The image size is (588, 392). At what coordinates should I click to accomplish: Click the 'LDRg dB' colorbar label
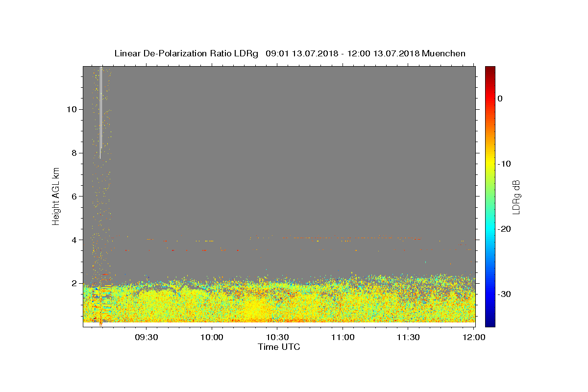click(515, 196)
